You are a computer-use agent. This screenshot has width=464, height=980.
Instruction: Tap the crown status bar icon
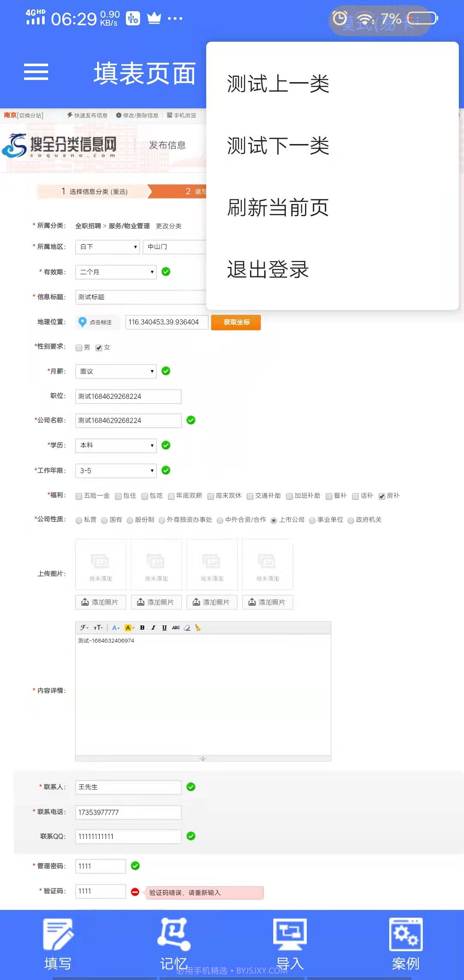point(154,18)
